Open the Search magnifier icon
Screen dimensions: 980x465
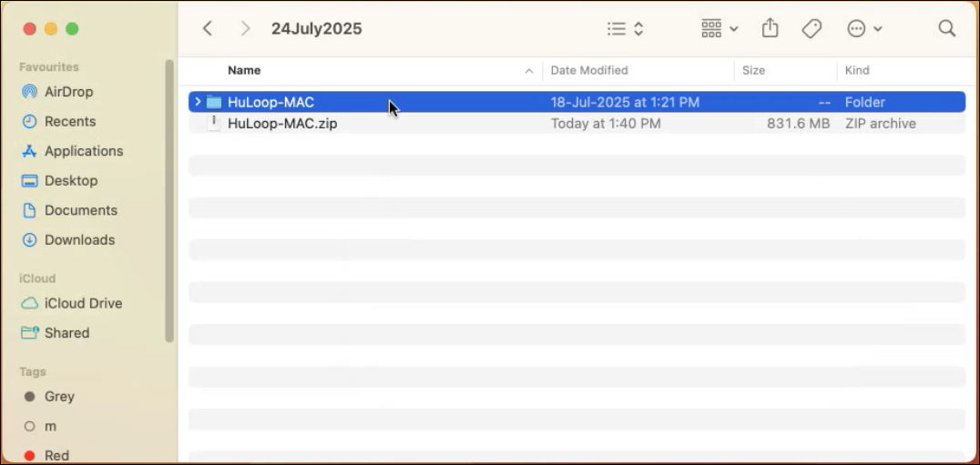946,29
